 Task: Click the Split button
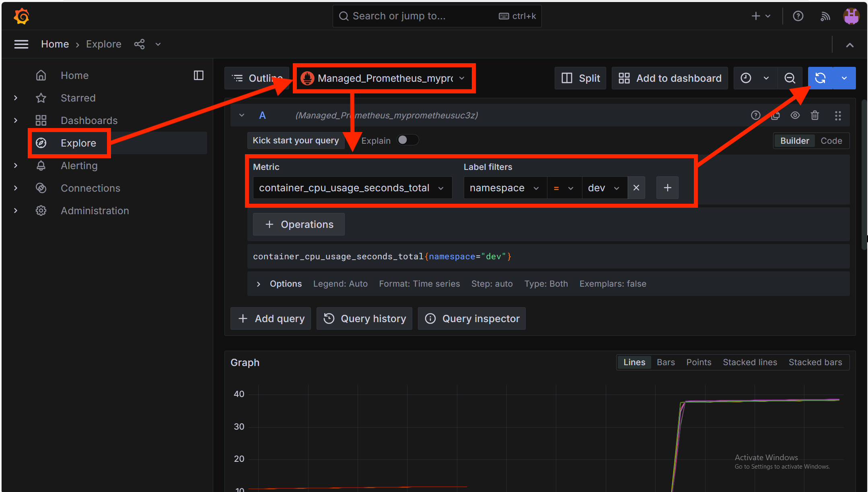580,78
